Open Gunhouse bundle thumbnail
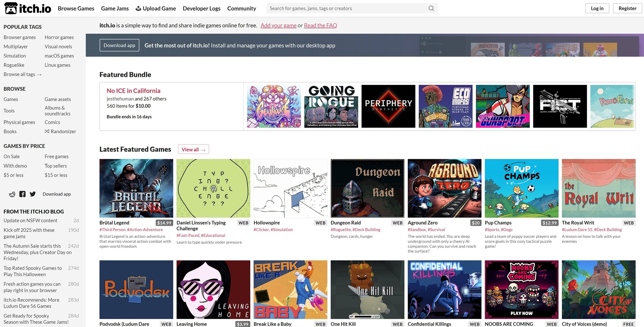Image resolution: width=644 pixels, height=327 pixels. (274, 106)
